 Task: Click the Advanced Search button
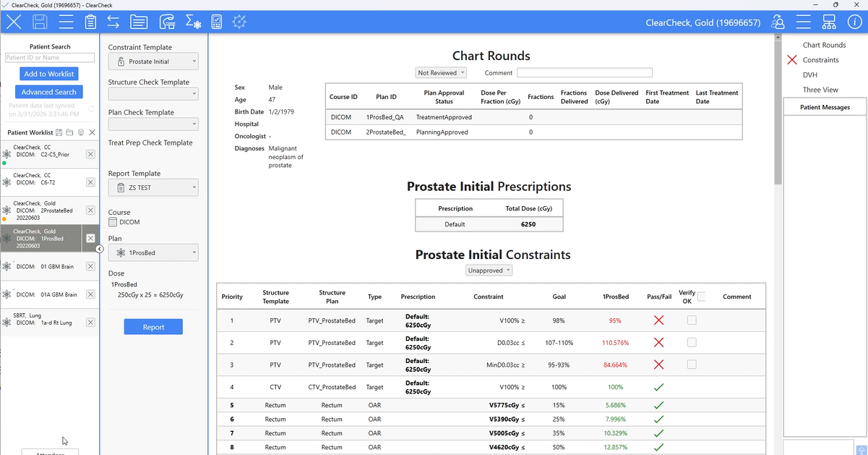click(48, 91)
